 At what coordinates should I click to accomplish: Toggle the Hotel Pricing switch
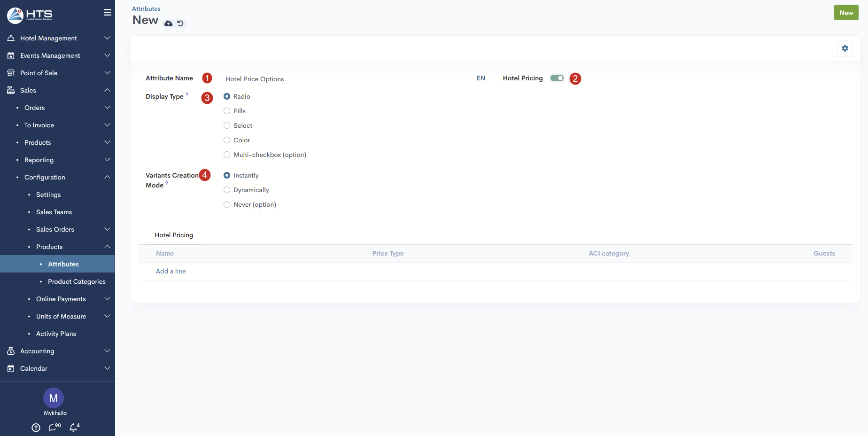coord(557,78)
